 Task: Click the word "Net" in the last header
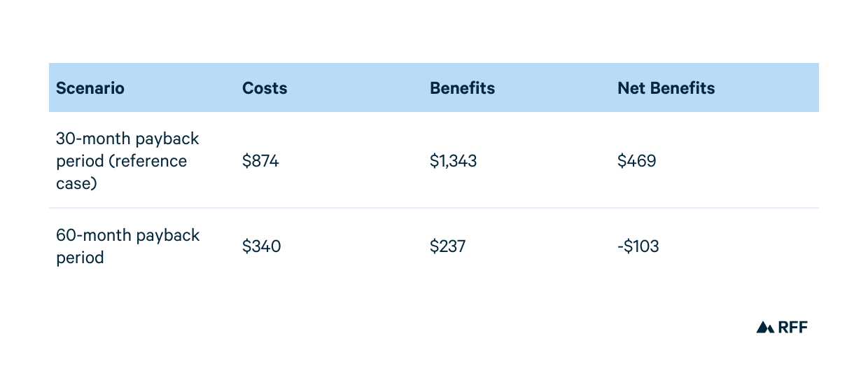[x=631, y=88]
